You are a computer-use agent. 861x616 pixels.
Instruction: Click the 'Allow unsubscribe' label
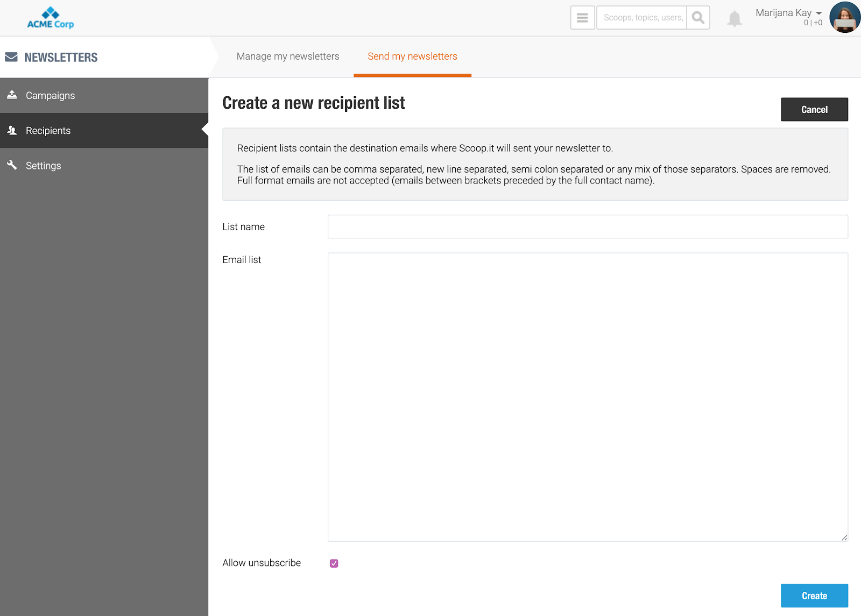(262, 563)
